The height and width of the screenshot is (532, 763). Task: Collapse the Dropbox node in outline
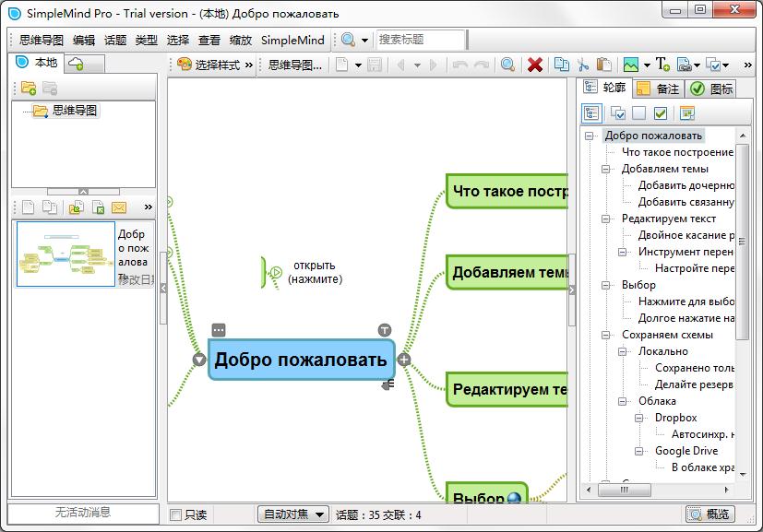[639, 418]
